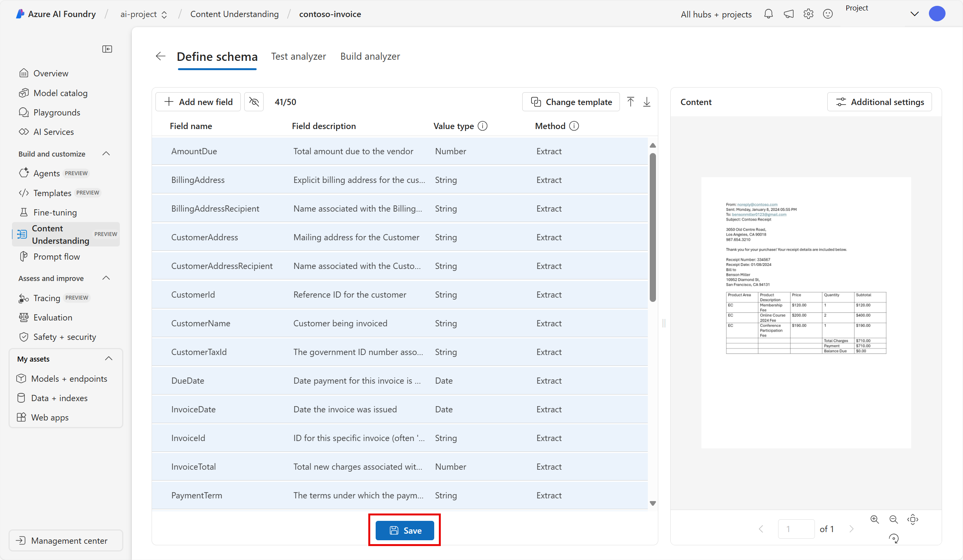Expand the Project dropdown chevron
The height and width of the screenshot is (560, 963).
point(914,14)
